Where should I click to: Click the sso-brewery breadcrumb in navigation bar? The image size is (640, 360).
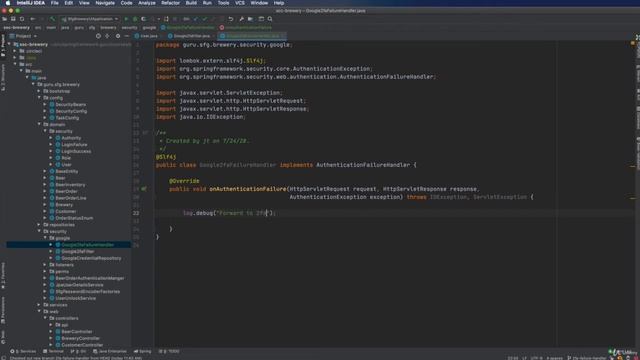click(16, 27)
